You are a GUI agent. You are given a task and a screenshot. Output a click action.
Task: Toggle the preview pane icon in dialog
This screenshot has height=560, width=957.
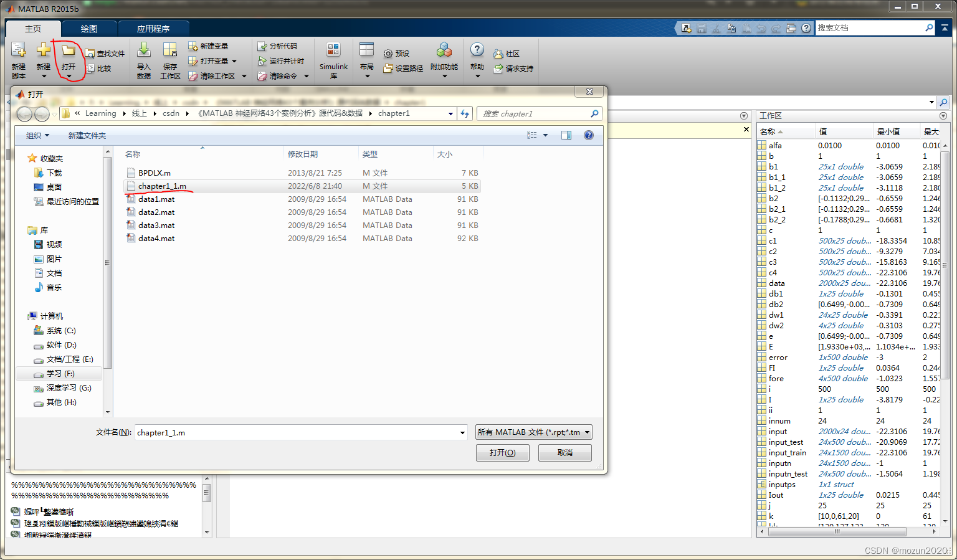click(x=566, y=135)
